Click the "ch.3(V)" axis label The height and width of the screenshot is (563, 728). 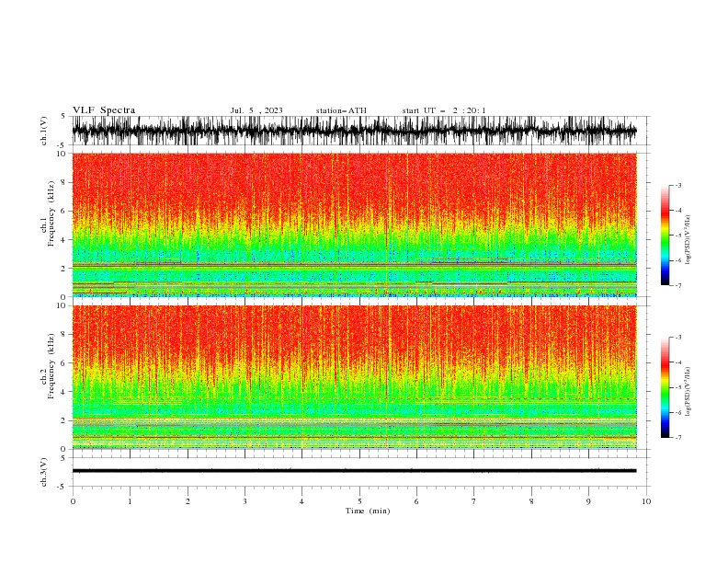coord(44,472)
